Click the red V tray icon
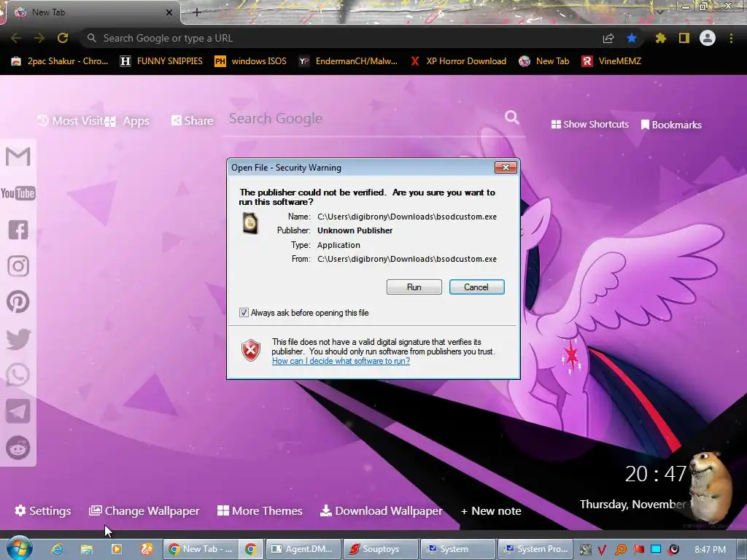 [602, 550]
